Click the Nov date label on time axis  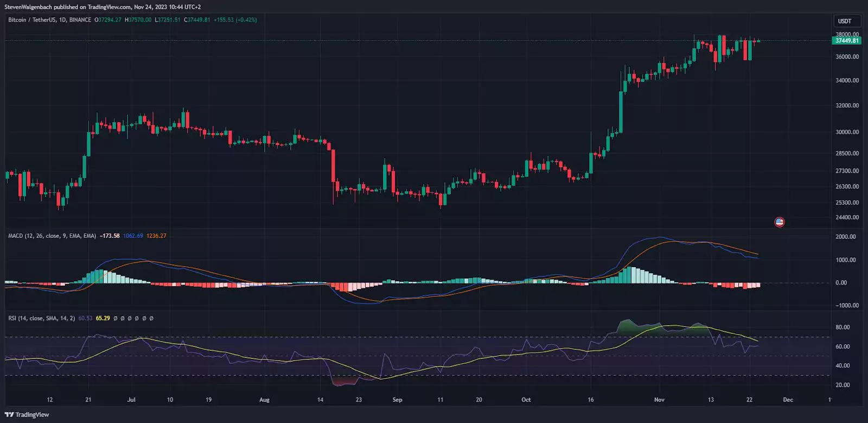(x=659, y=400)
